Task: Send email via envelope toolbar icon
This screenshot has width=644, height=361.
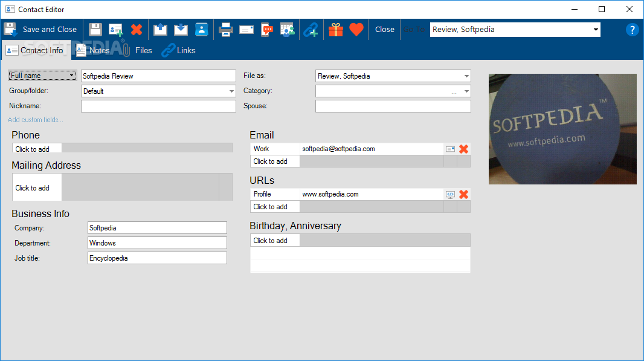Action: click(x=246, y=30)
